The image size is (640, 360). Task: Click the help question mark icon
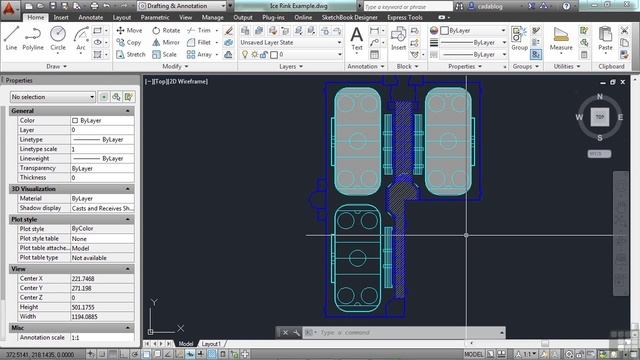pos(566,6)
